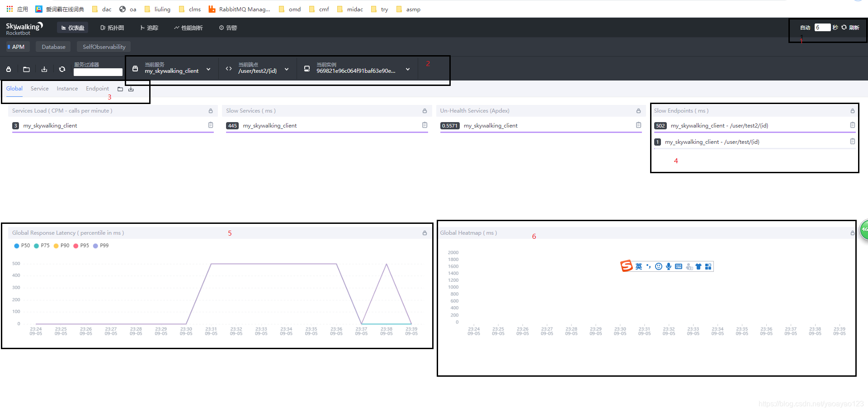Toggle the lock on Slow Endpoints panel

click(853, 111)
